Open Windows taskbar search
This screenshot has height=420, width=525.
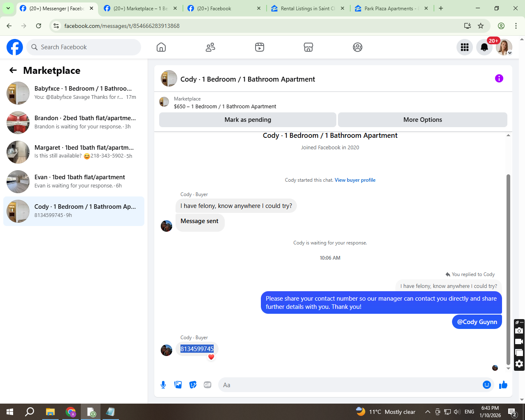pos(30,412)
